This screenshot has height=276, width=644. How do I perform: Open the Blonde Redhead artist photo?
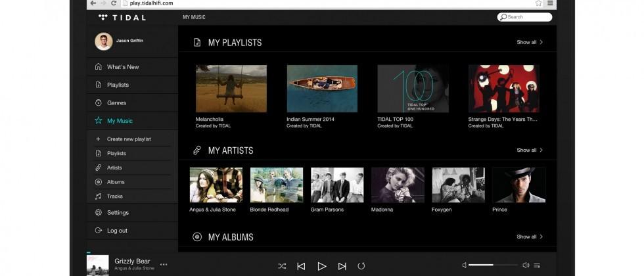[x=277, y=185]
